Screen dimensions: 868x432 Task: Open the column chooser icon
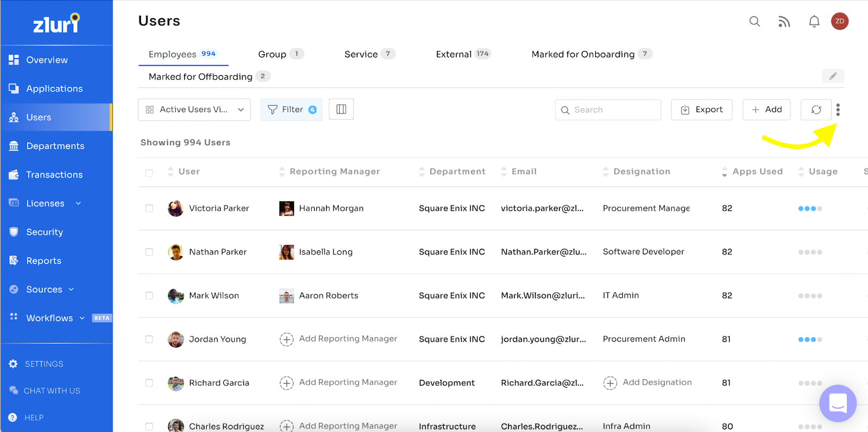tap(341, 109)
